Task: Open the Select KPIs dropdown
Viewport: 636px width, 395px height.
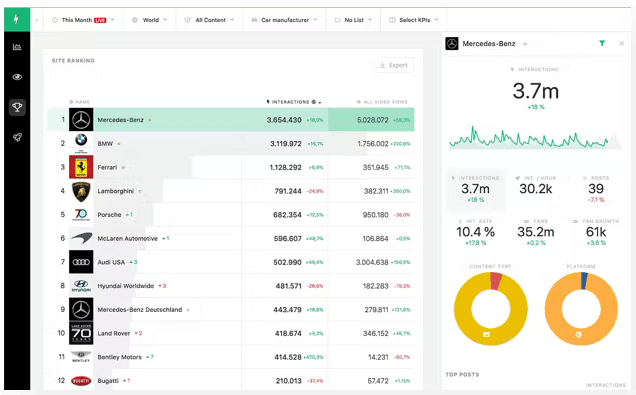Action: 414,20
